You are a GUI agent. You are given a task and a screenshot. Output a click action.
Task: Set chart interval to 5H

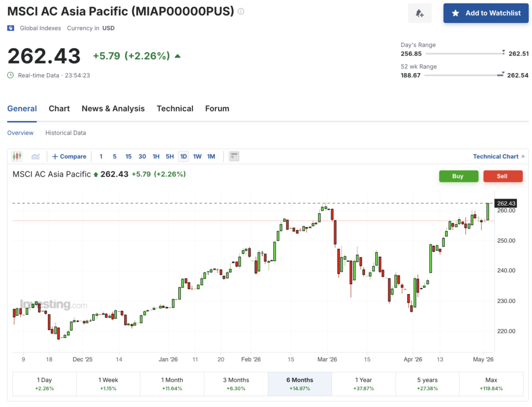[x=170, y=156]
